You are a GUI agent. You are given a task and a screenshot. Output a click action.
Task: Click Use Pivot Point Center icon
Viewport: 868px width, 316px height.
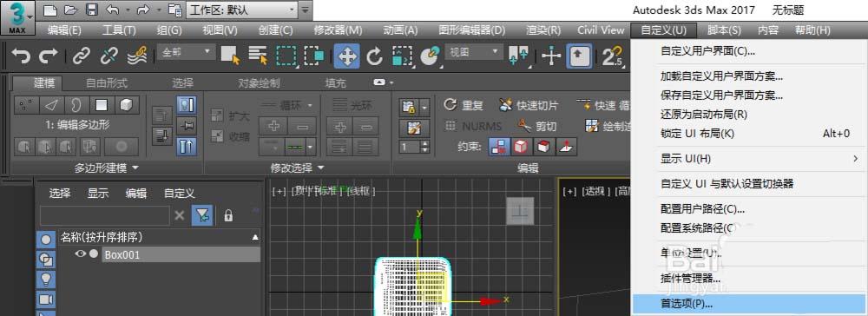pyautogui.click(x=519, y=56)
